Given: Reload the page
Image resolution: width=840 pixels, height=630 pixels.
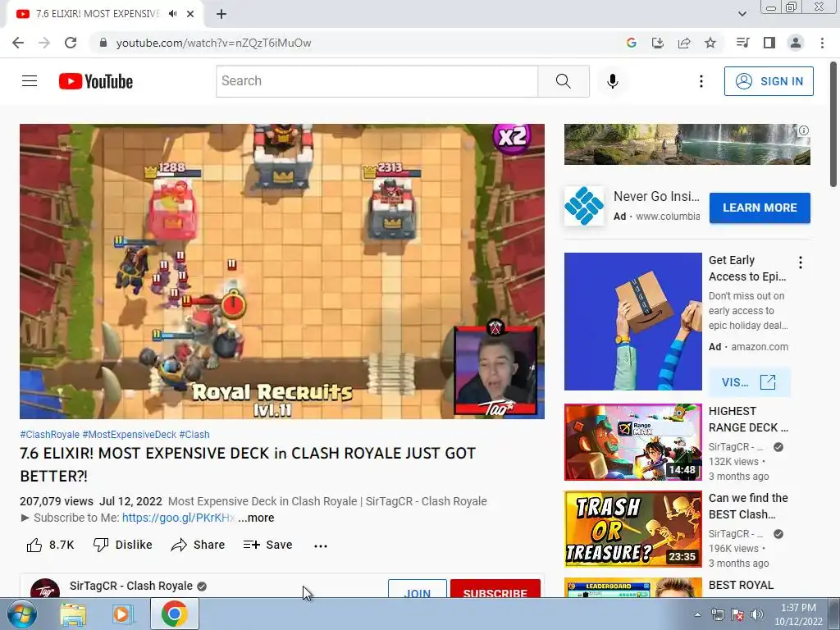Looking at the screenshot, I should [x=71, y=43].
